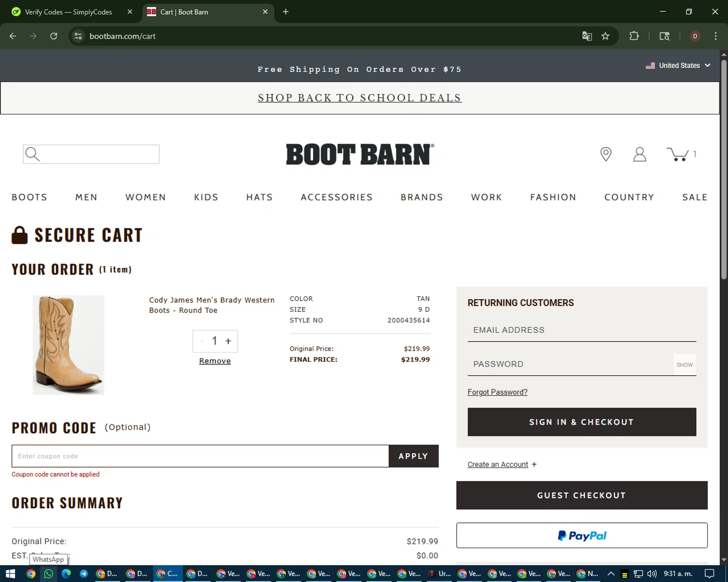Open the Windows Start menu
This screenshot has width=728, height=582.
pos(11,574)
